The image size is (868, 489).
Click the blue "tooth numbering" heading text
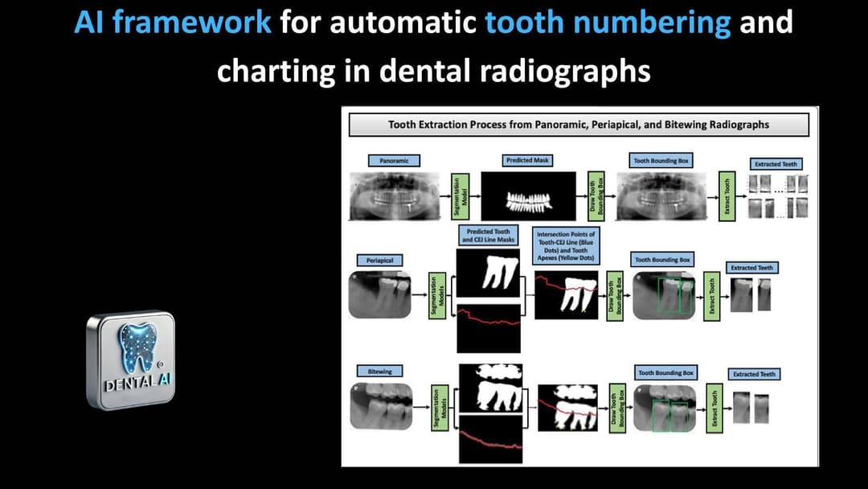click(608, 23)
